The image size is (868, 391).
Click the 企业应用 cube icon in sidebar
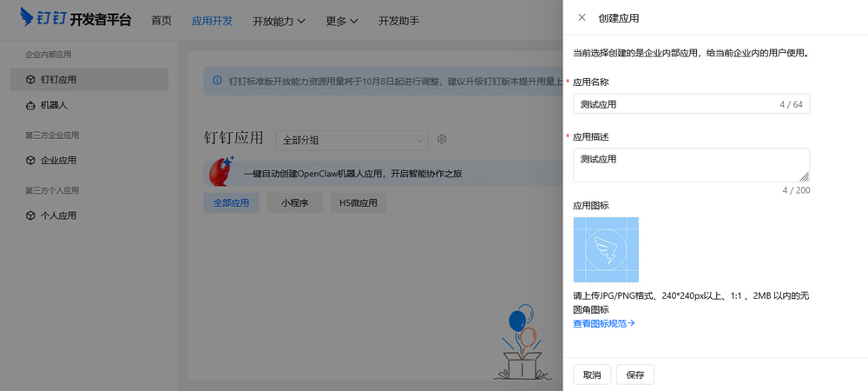tap(31, 161)
